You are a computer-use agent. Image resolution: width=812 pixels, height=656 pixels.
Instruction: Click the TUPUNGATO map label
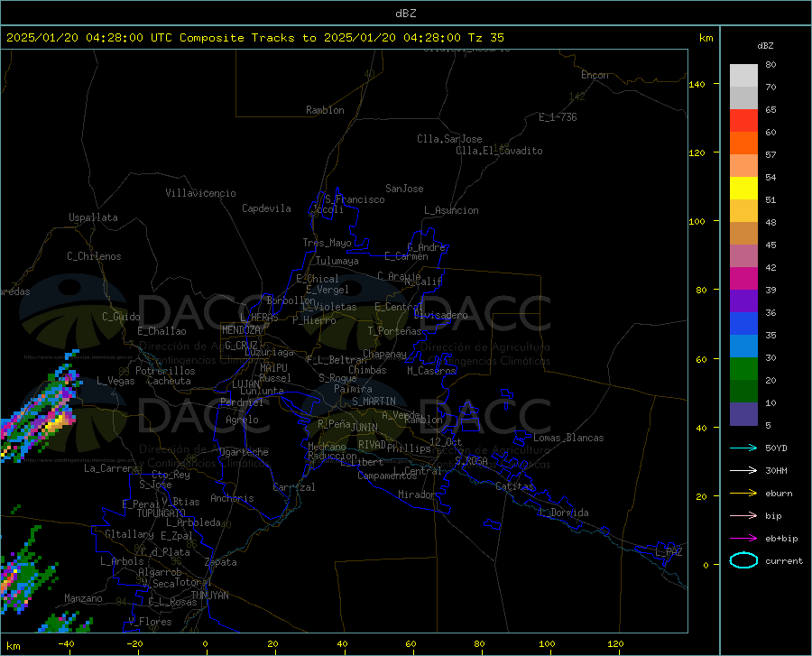tap(161, 513)
